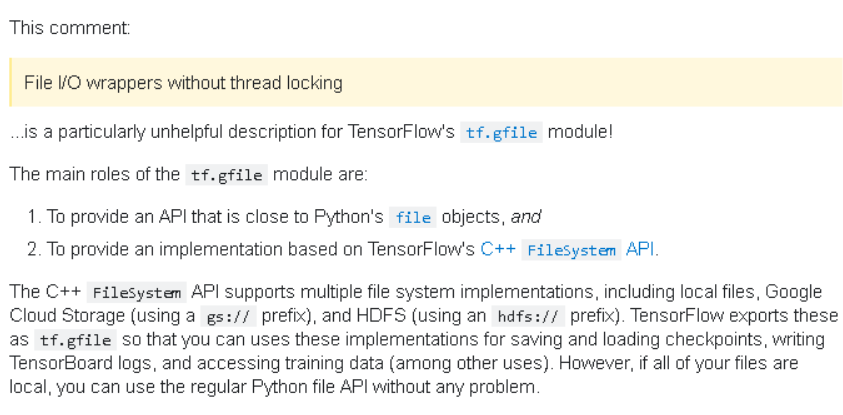Click 'TensorBoard logs' in the last paragraph
The image size is (843, 415).
(81, 363)
